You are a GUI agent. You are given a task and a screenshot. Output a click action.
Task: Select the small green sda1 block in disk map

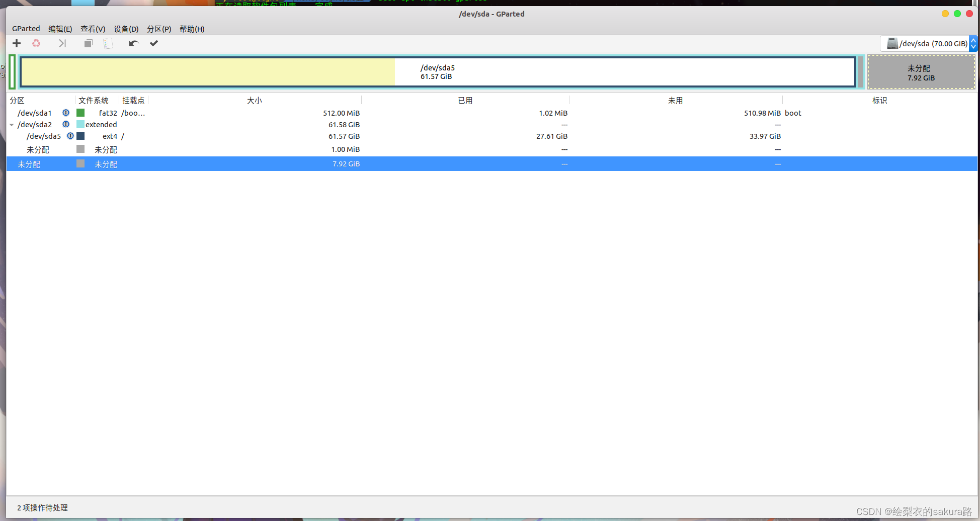pyautogui.click(x=12, y=72)
